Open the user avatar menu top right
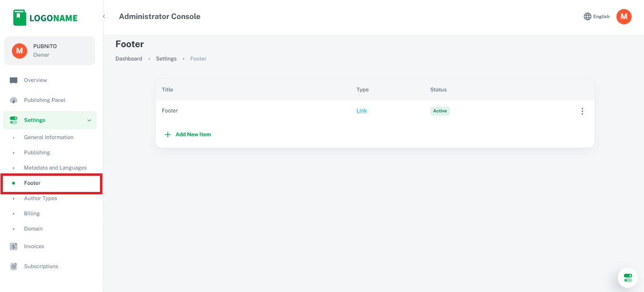The height and width of the screenshot is (292, 644). pyautogui.click(x=624, y=17)
